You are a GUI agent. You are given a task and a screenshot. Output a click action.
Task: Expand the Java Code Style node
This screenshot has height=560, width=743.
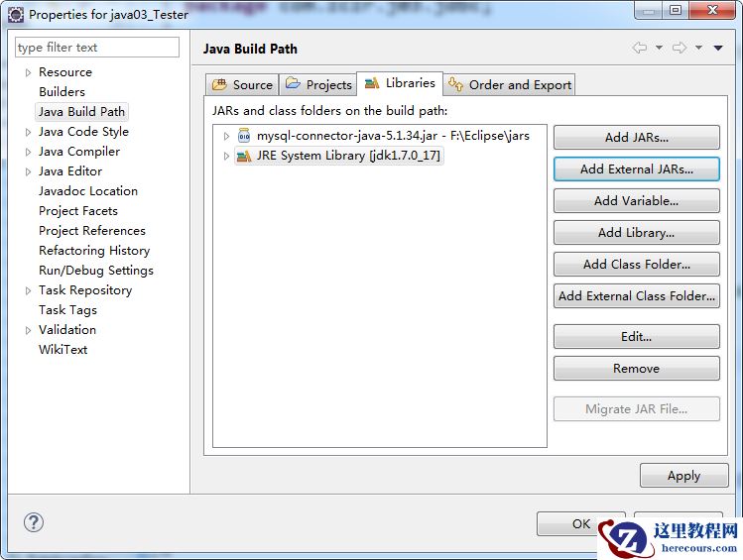click(x=28, y=132)
